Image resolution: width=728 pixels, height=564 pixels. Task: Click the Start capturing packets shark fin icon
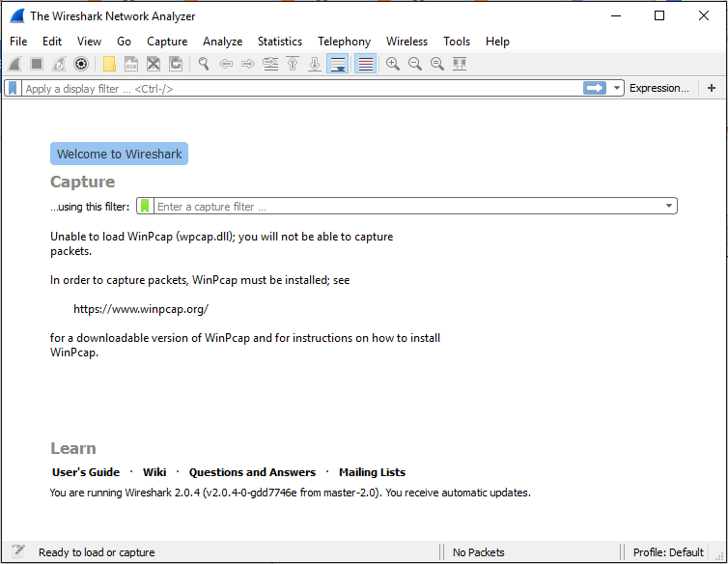(x=14, y=64)
